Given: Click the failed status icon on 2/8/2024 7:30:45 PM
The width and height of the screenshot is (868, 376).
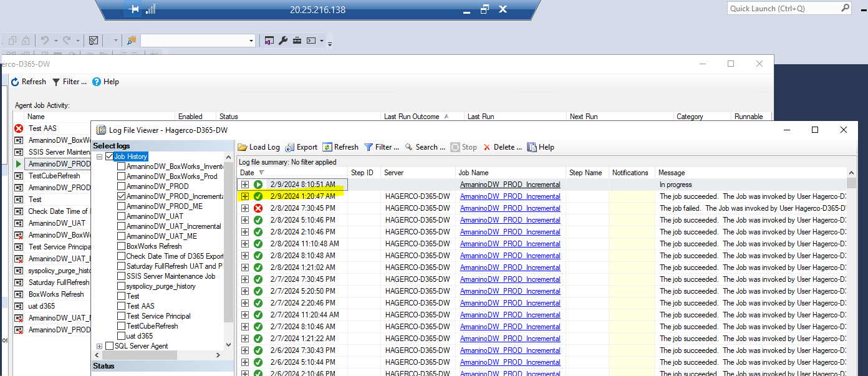Looking at the screenshot, I should pos(258,208).
